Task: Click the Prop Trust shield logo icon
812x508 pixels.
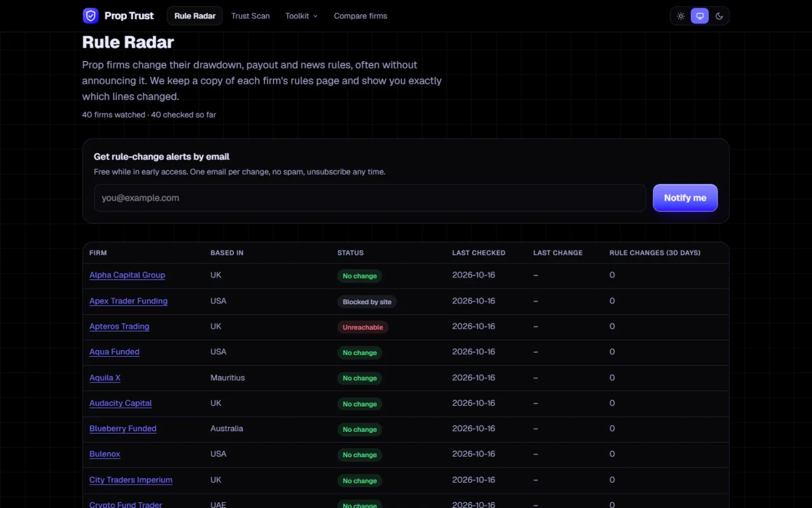Action: [91, 16]
